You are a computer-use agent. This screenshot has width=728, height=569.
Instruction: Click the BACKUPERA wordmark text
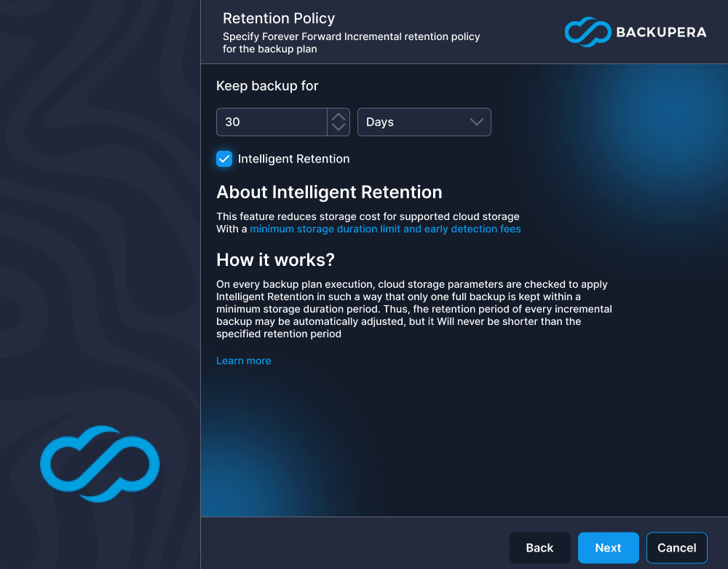point(661,32)
